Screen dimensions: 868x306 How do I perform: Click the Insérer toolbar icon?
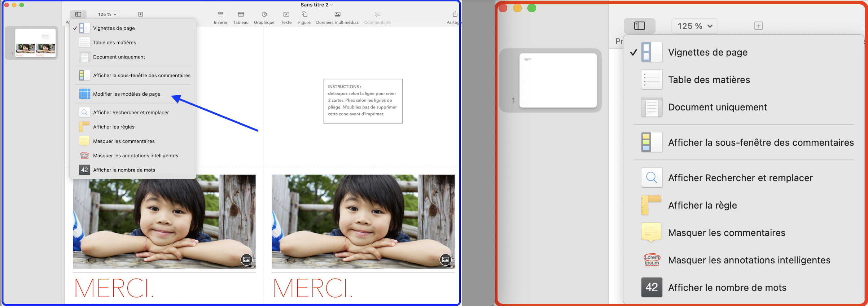coord(220,14)
